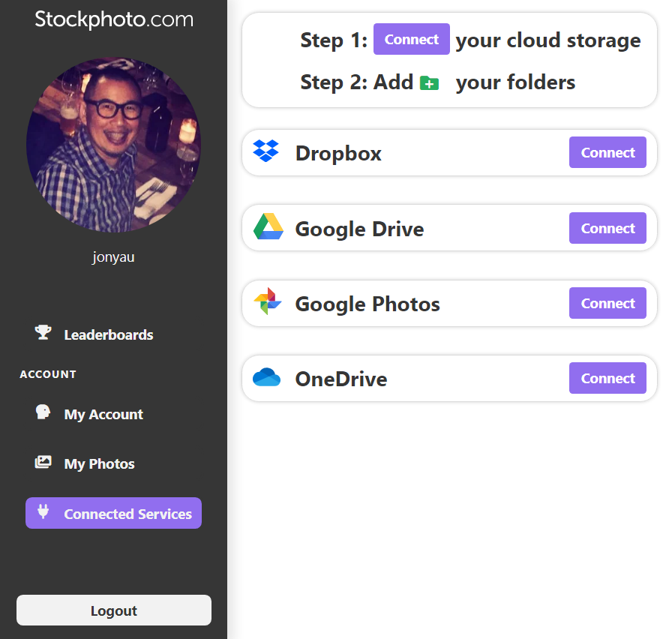Click the My Account head icon
Viewport: 672px width, 639px height.
point(43,412)
